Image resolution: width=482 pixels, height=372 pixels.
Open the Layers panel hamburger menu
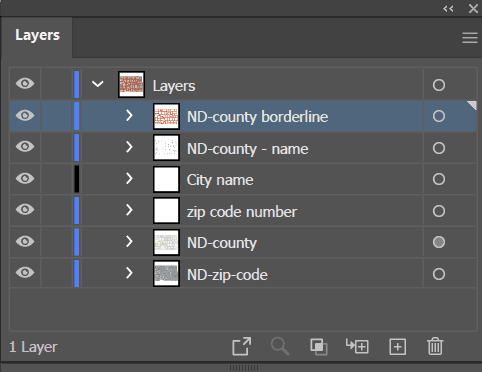pos(470,38)
